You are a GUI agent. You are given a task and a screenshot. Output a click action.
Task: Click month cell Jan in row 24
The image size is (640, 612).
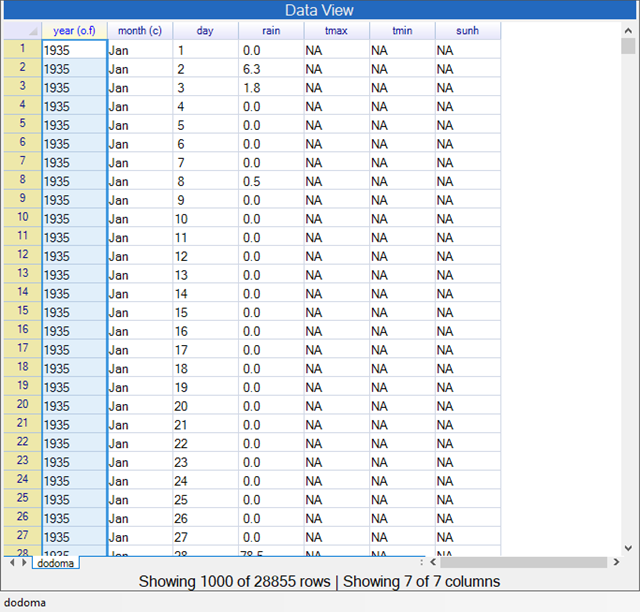tap(140, 480)
